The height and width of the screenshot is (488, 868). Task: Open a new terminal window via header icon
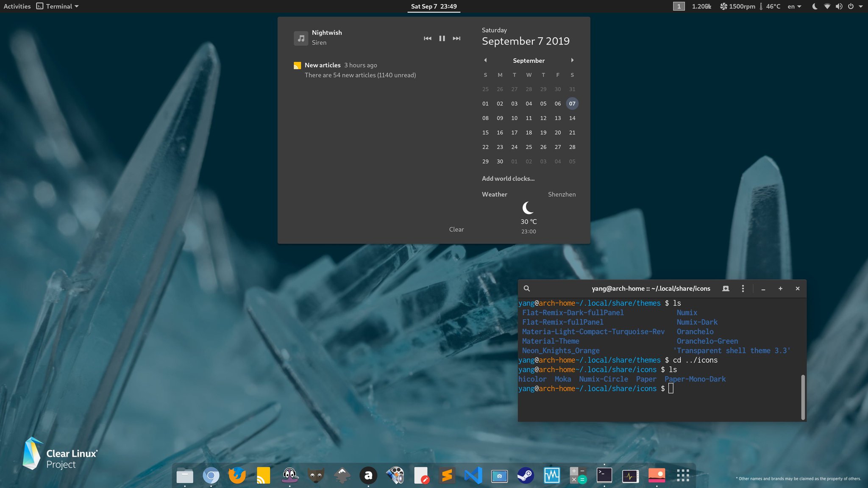[726, 288]
